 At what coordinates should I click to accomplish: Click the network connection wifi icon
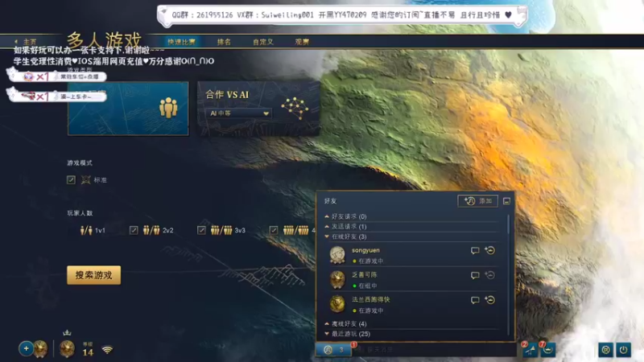[x=107, y=350]
